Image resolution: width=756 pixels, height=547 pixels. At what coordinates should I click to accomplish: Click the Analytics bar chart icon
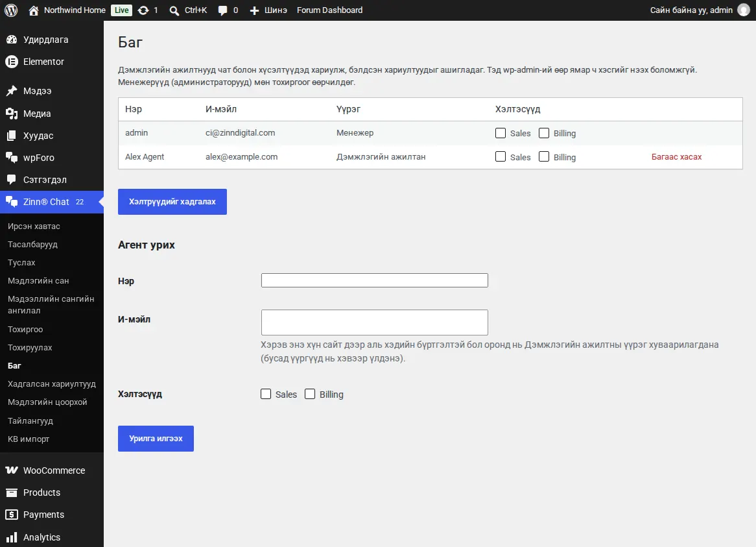coord(12,537)
